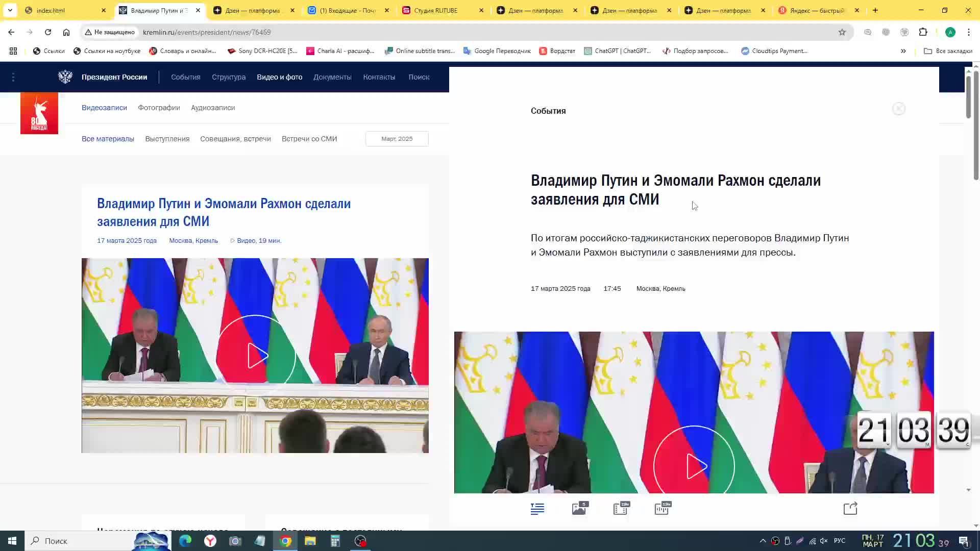Show hidden system tray icons
Image resolution: width=980 pixels, height=551 pixels.
pos(763,541)
